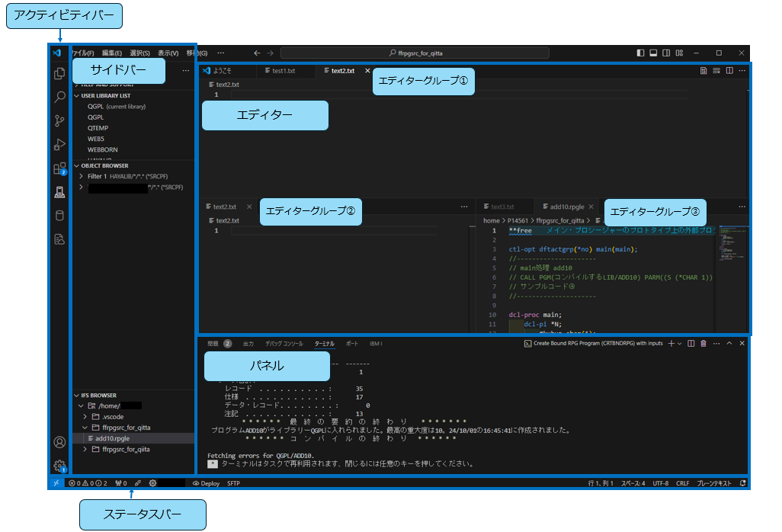This screenshot has height=532, width=782.
Task: Expand the .vscode folder
Action: point(85,417)
